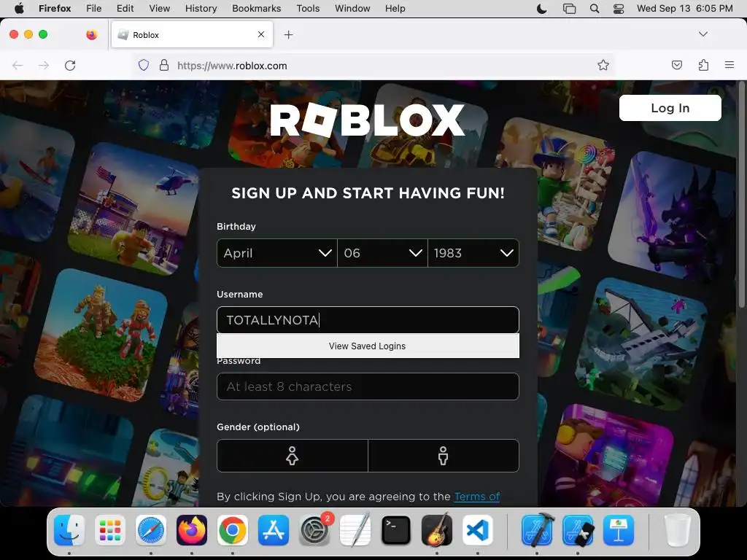747x560 pixels.
Task: Open the Apple menu
Action: tap(18, 8)
